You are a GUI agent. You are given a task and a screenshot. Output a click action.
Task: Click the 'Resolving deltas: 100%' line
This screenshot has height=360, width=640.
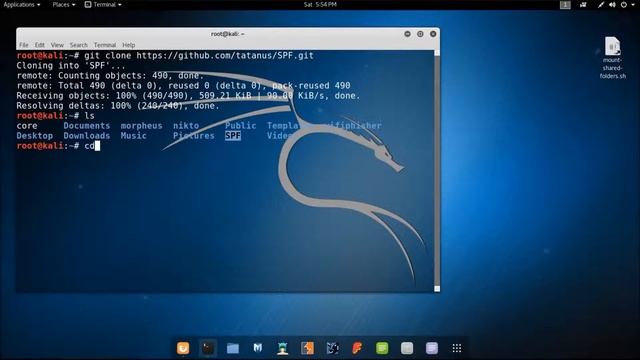click(118, 106)
